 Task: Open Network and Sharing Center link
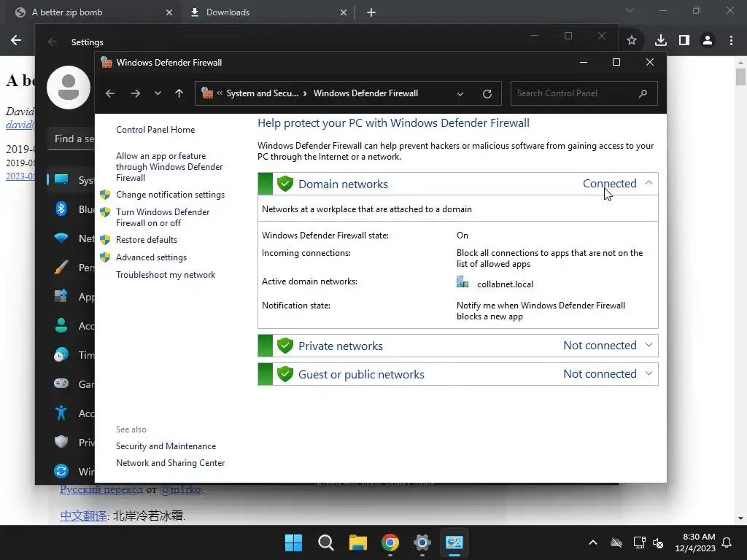170,463
